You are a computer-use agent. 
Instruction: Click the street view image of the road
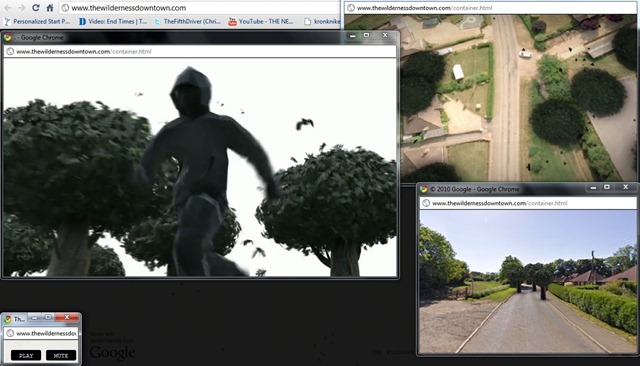(528, 282)
